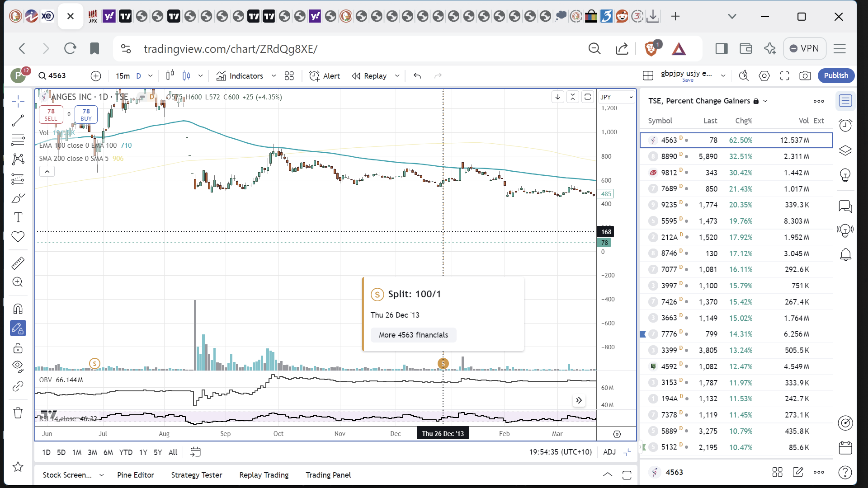Viewport: 868px width, 488px height.
Task: Activate the zoom in tool
Action: point(18,282)
